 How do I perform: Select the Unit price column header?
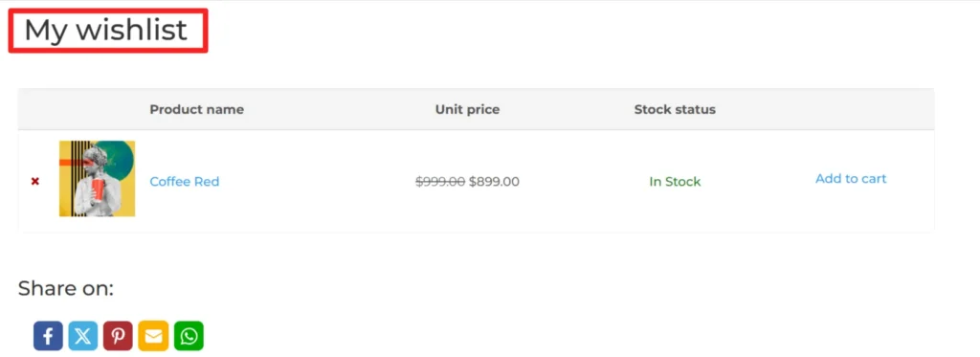[467, 109]
